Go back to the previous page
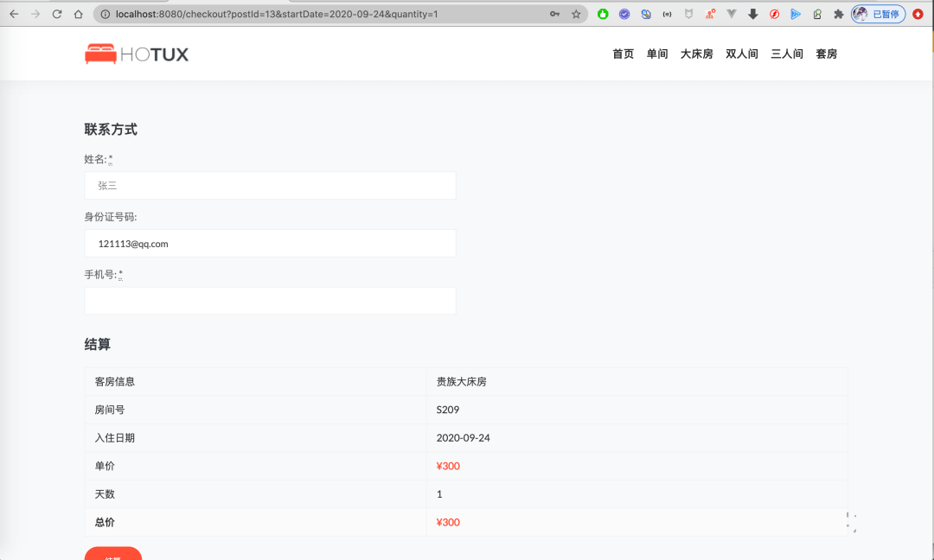Screen dimensions: 934x560 tap(14, 14)
